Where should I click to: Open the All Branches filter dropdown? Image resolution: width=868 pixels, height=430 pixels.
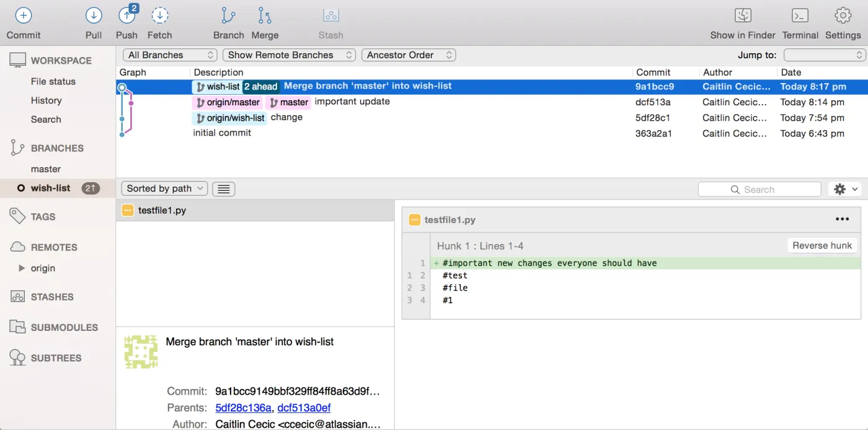[x=170, y=55]
